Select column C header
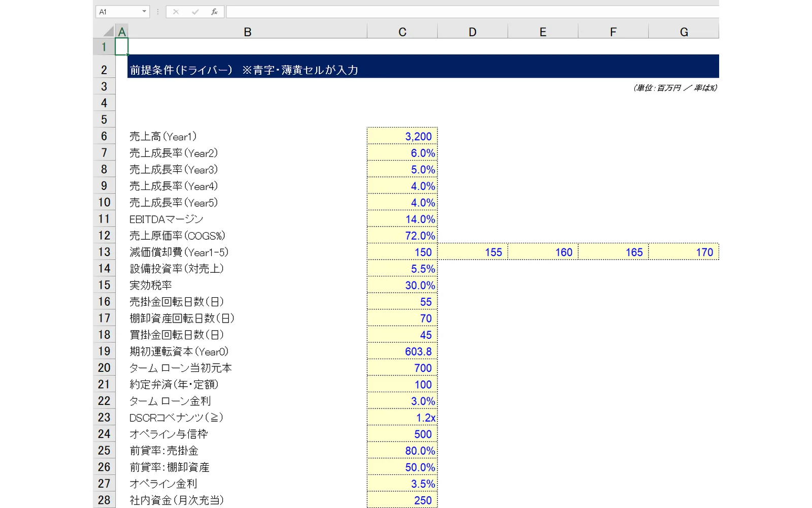Viewport: 812px width, 508px height. 402,32
